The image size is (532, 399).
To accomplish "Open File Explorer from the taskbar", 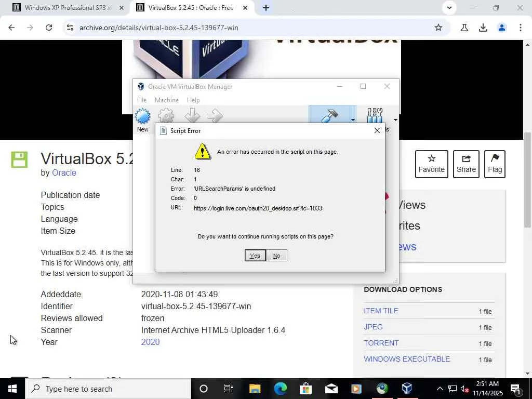I will click(255, 389).
